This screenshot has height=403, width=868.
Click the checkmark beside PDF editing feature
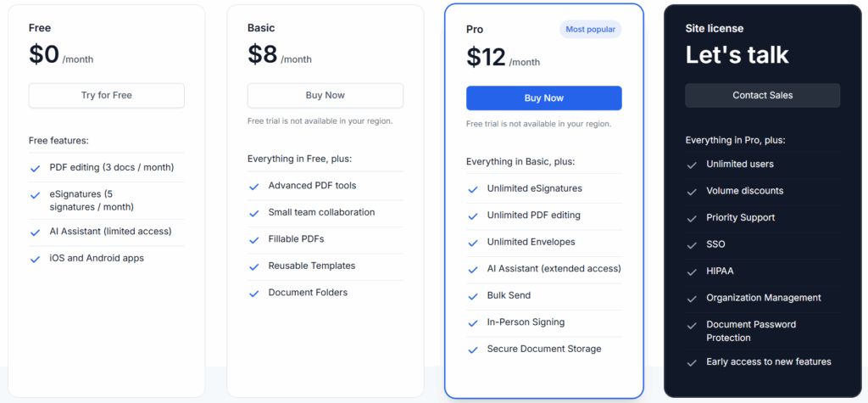36,168
